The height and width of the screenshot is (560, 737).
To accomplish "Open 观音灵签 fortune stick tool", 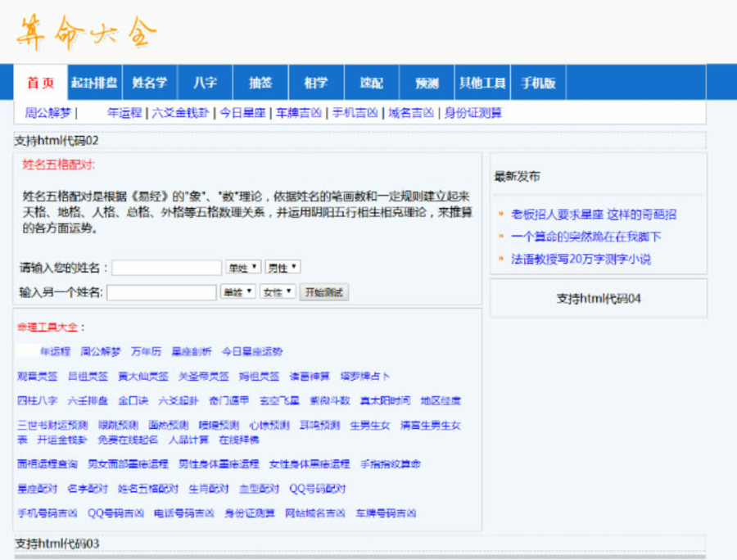I will (x=37, y=377).
